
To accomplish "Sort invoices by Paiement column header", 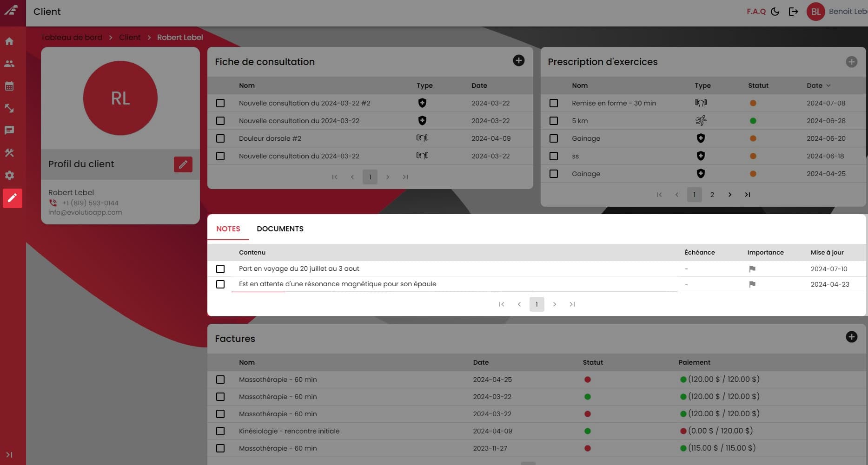I will (694, 362).
